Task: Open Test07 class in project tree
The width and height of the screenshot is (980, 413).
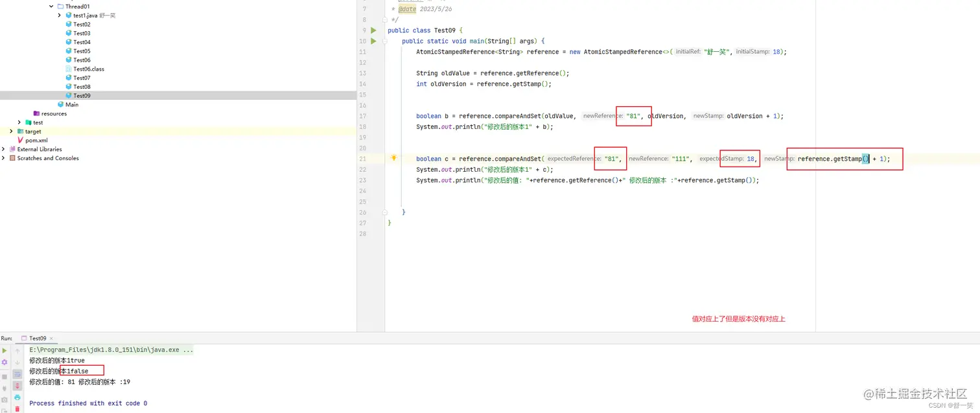Action: point(82,78)
